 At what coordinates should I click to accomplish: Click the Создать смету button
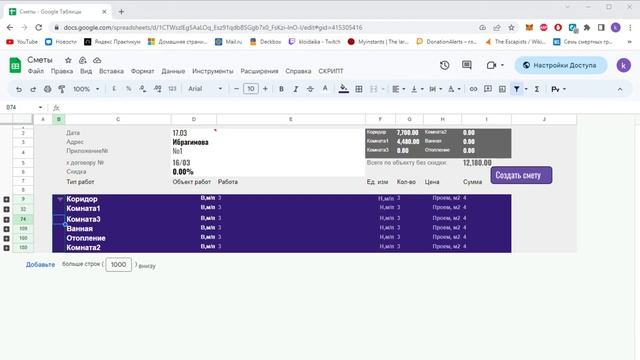click(x=521, y=175)
